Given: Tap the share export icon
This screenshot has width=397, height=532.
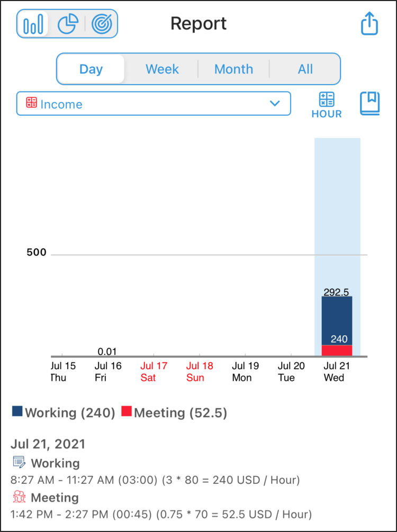Looking at the screenshot, I should coord(369,23).
